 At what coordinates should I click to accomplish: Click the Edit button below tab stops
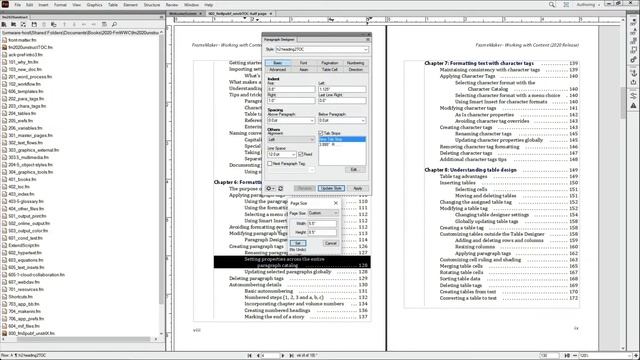[354, 169]
